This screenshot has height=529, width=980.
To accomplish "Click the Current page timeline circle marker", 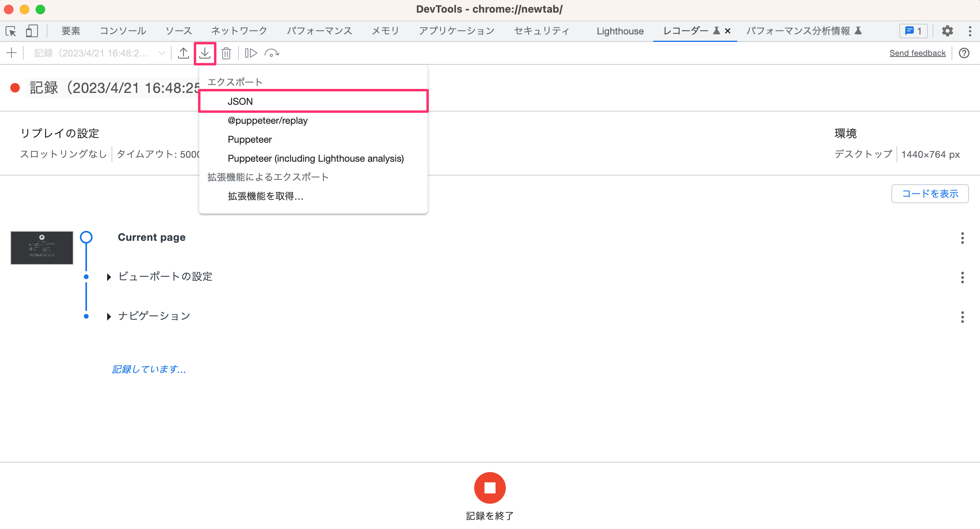I will pyautogui.click(x=86, y=237).
